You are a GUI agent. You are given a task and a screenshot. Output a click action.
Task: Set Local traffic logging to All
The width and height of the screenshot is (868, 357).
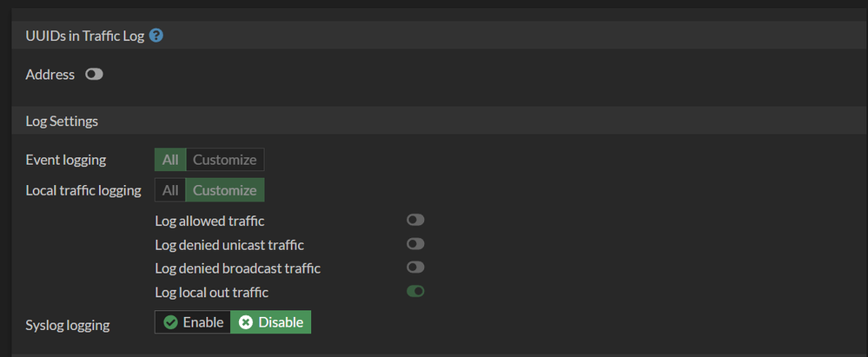170,190
